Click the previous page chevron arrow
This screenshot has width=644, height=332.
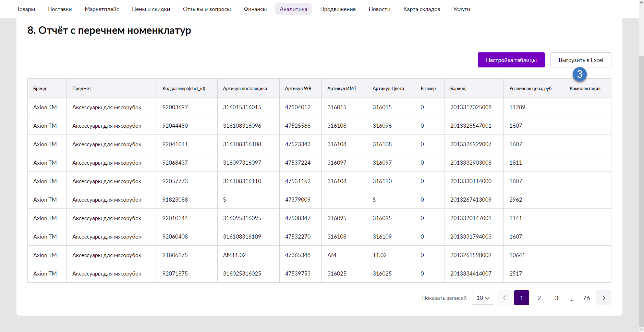pyautogui.click(x=504, y=298)
